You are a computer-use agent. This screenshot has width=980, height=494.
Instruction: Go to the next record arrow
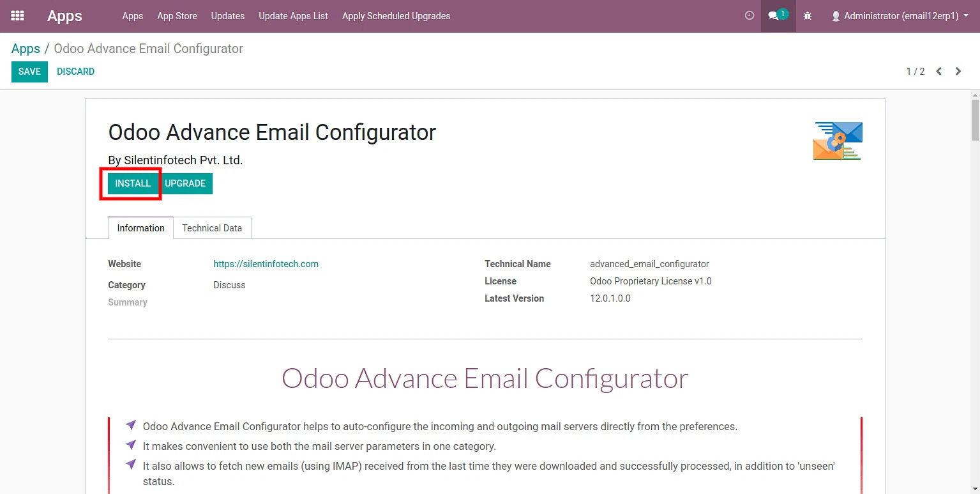pos(958,72)
